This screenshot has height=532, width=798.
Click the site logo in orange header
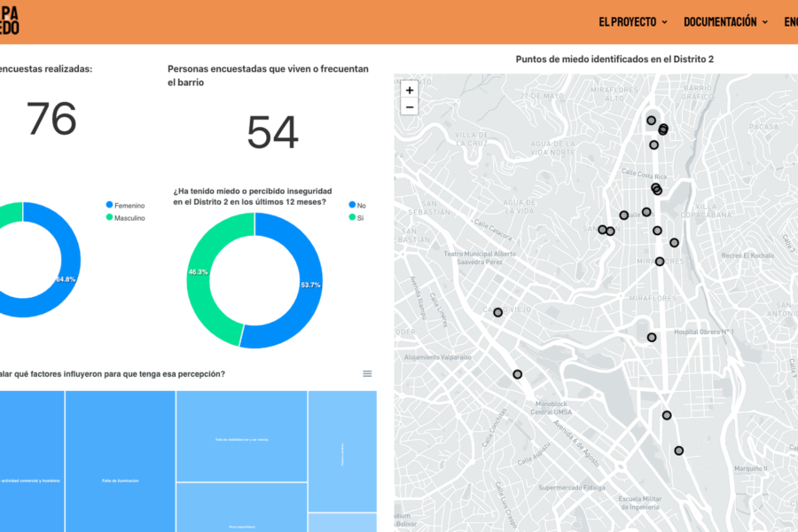coord(9,20)
